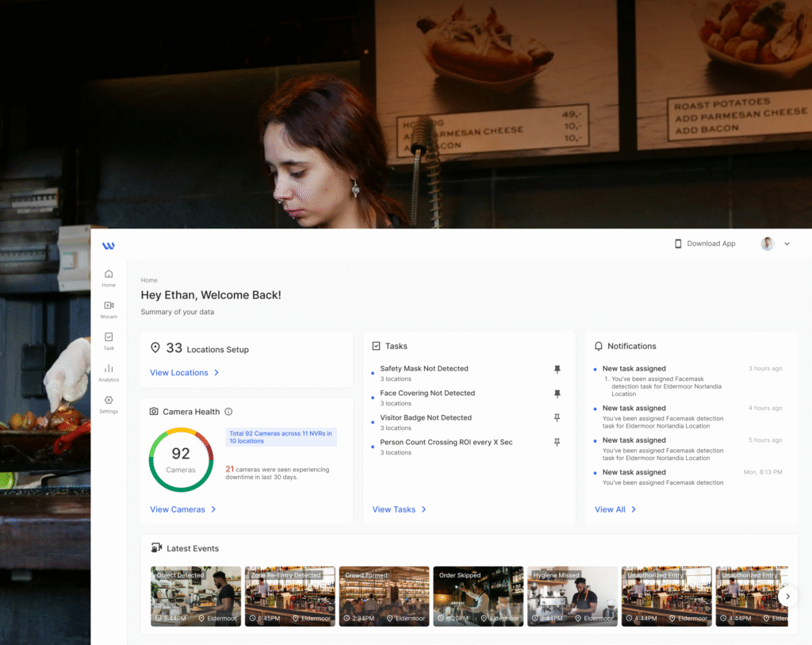Click Camera Health info icon
The height and width of the screenshot is (645, 812).
(228, 412)
